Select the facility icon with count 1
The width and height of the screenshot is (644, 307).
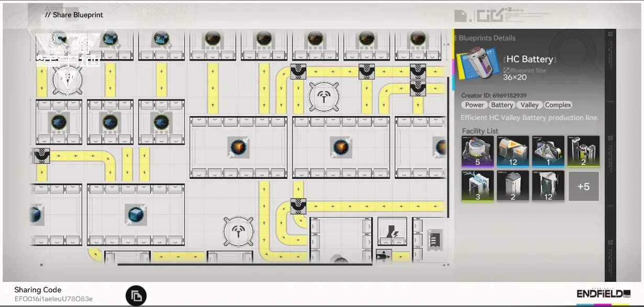tap(548, 152)
